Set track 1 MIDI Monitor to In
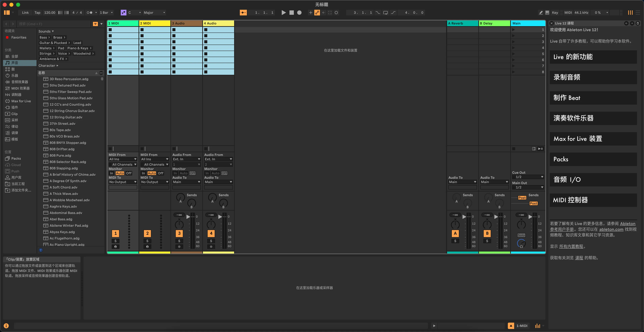Image resolution: width=644 pixels, height=332 pixels. pos(112,173)
